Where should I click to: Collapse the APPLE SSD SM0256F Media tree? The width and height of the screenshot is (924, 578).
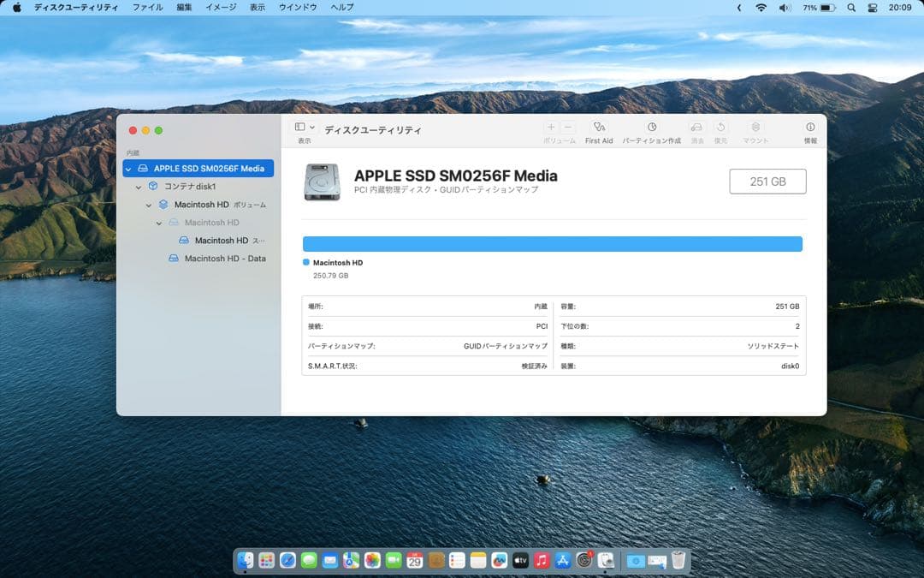127,168
